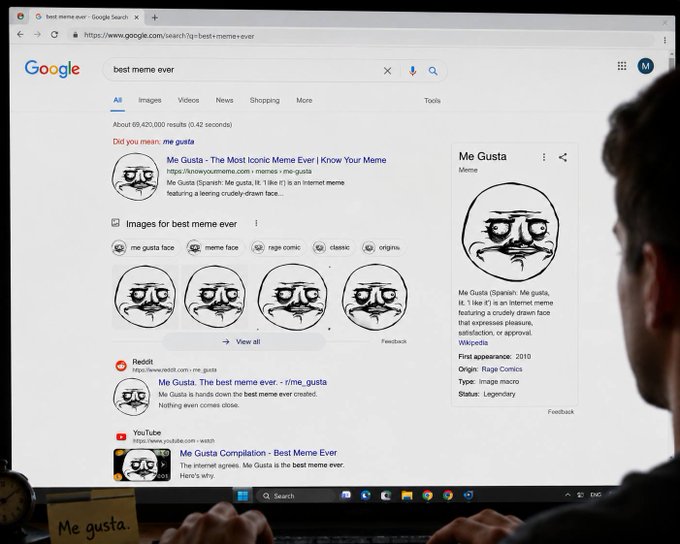This screenshot has height=544, width=680.
Task: Open the Wikipedia link in the knowledge panel
Action: pyautogui.click(x=473, y=343)
